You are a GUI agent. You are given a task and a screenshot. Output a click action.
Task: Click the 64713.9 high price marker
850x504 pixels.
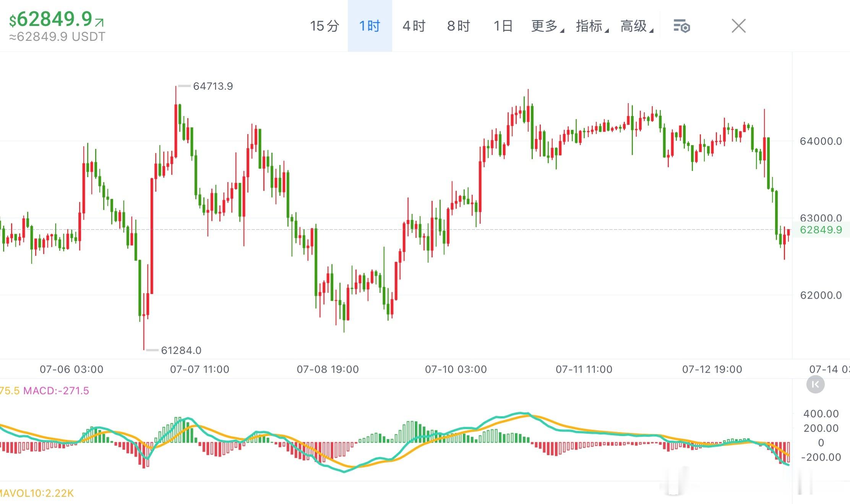click(x=213, y=86)
